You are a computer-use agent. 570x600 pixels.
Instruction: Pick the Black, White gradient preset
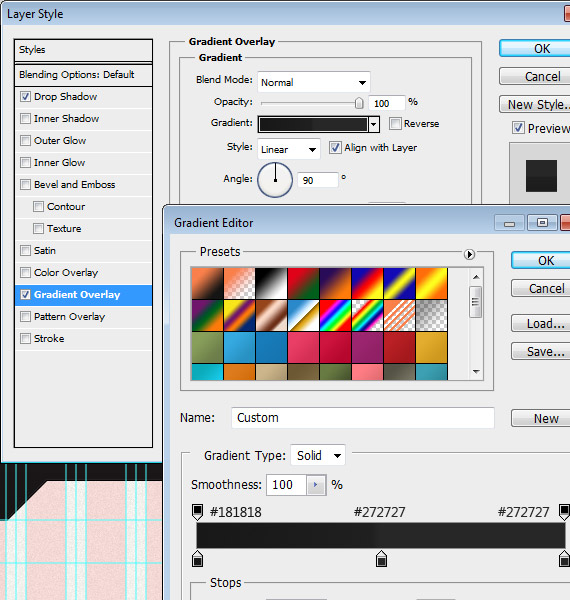tap(271, 284)
